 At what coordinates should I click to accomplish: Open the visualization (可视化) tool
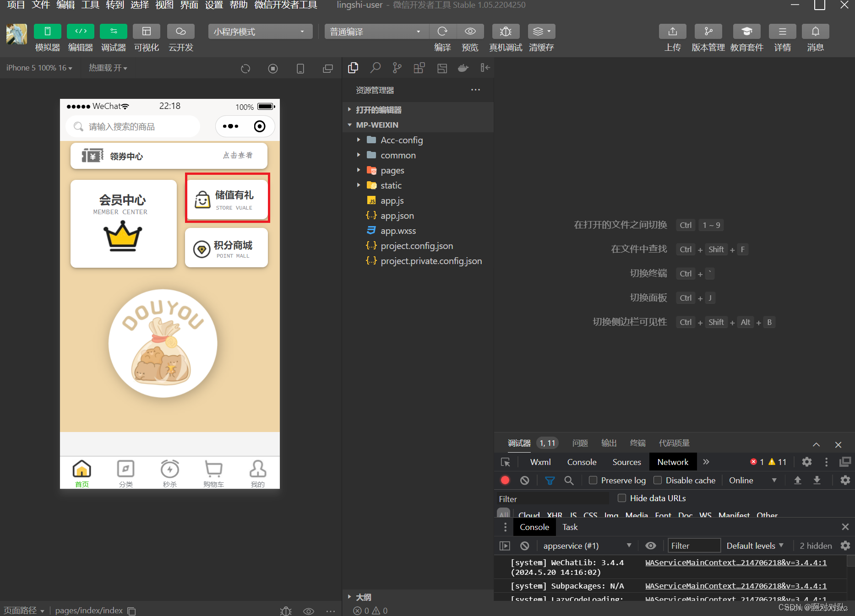(147, 32)
